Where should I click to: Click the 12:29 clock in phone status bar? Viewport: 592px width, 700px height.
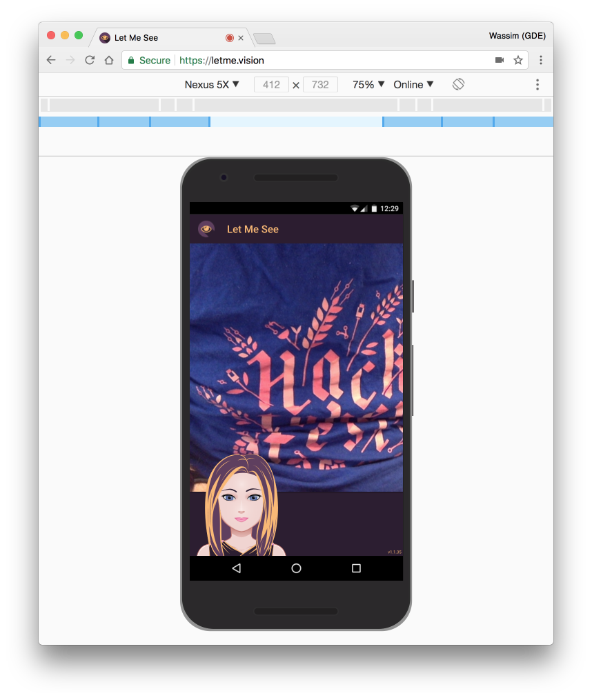[x=389, y=208]
